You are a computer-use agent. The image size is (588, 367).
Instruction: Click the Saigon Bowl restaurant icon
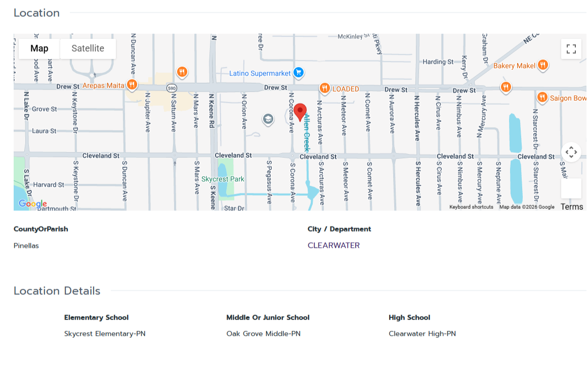542,97
